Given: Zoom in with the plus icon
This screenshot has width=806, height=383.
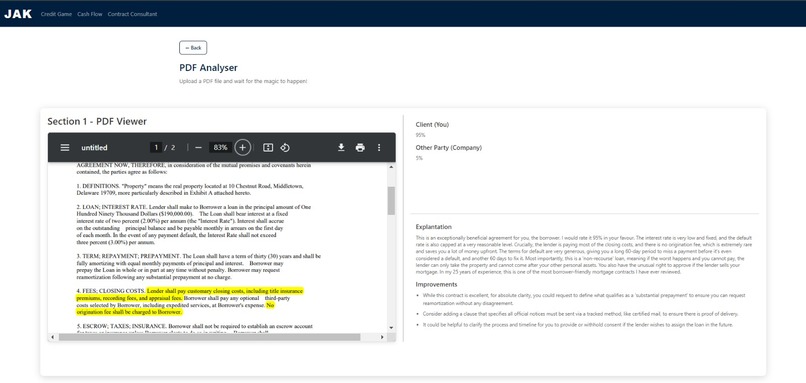Looking at the screenshot, I should tap(243, 148).
